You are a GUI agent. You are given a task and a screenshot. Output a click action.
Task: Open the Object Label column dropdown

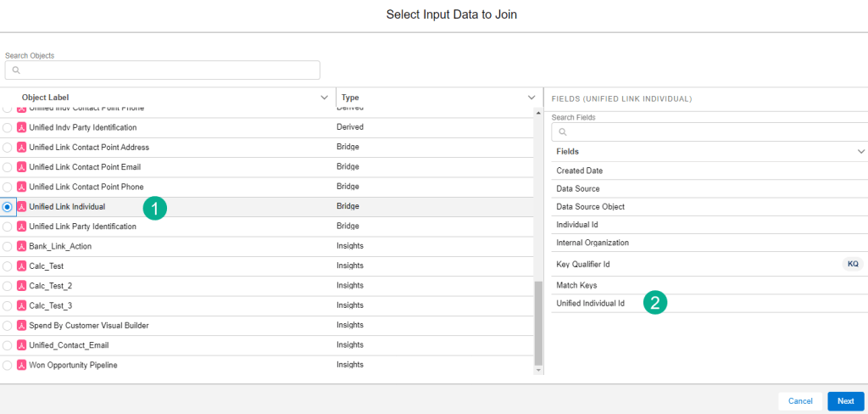pos(324,98)
